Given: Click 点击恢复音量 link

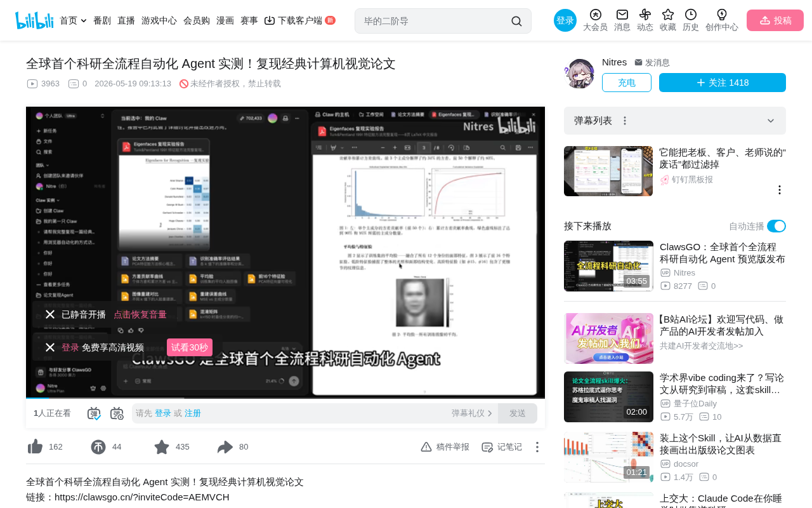Looking at the screenshot, I should click(140, 314).
